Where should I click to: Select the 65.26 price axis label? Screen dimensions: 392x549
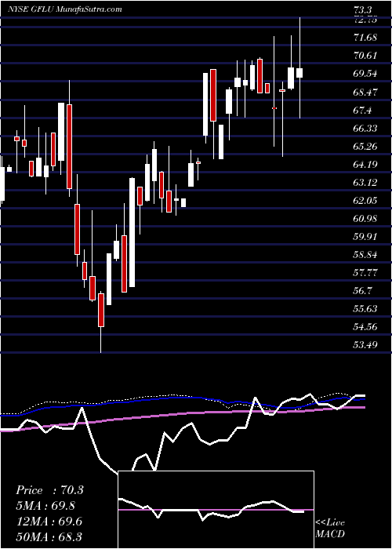(x=365, y=146)
